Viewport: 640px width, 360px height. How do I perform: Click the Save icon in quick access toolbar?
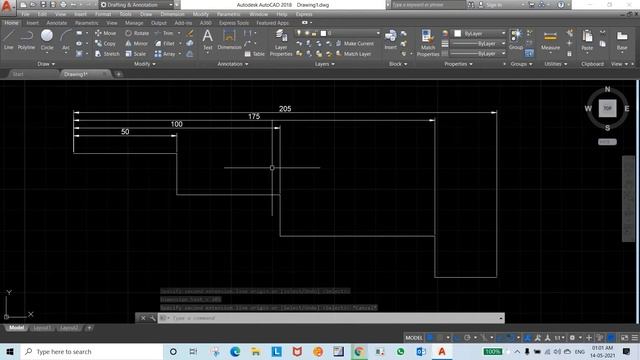point(43,5)
